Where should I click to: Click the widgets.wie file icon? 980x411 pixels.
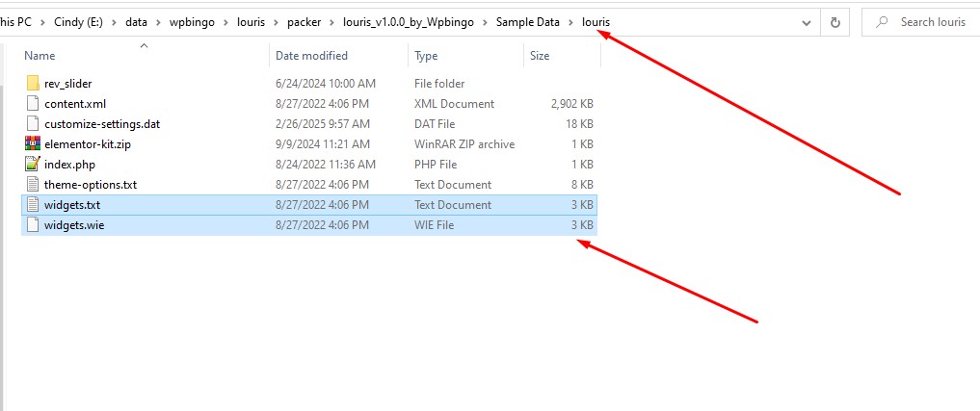coord(33,225)
